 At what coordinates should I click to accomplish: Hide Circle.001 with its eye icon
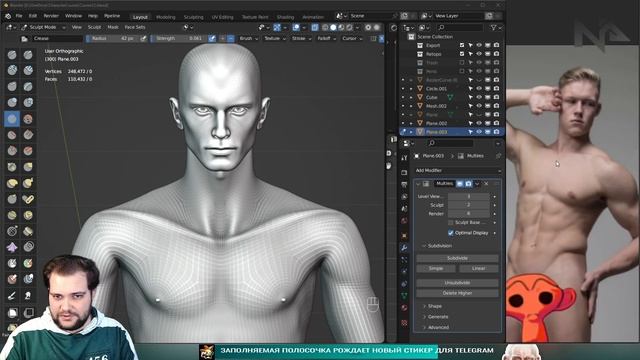click(479, 89)
